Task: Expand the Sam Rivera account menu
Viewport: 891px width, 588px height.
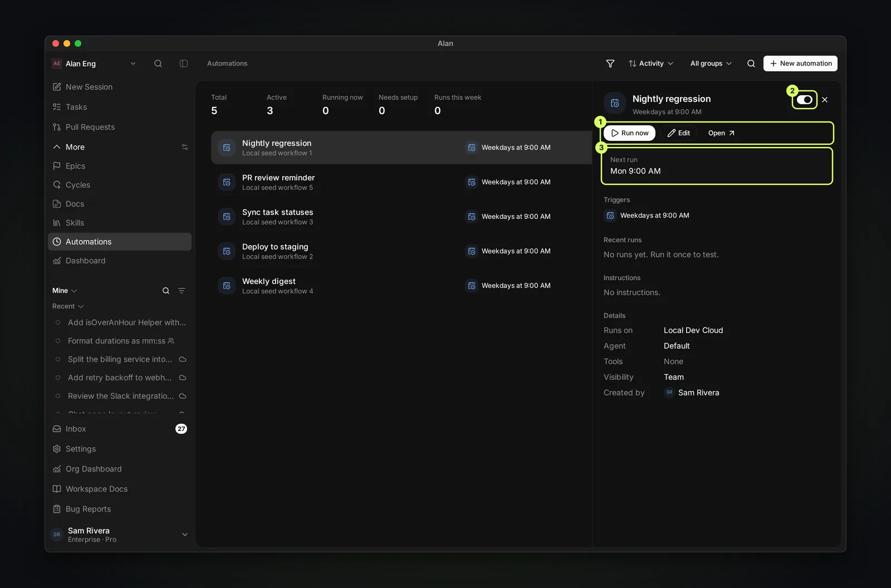Action: (120, 535)
